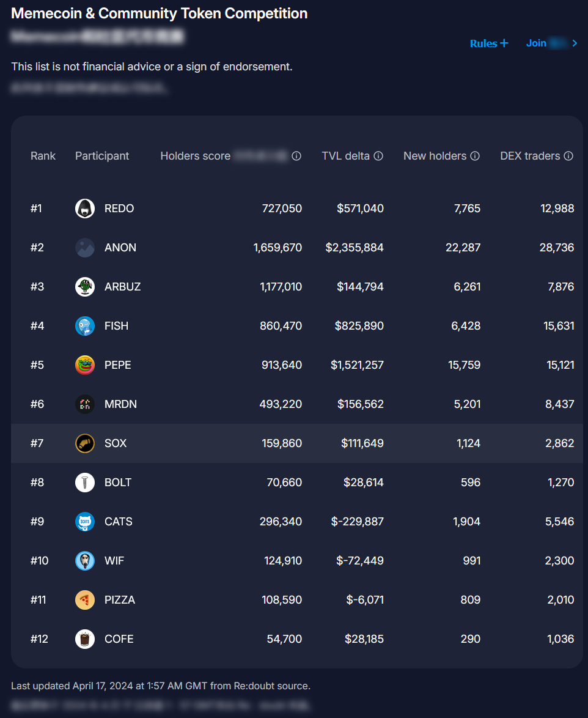Click the CATS token logo
The width and height of the screenshot is (588, 718).
pyautogui.click(x=85, y=522)
